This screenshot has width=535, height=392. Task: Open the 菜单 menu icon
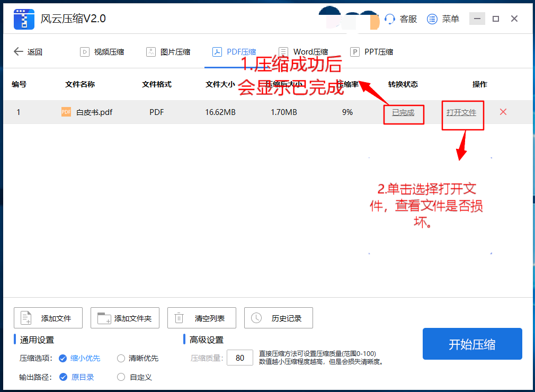point(432,19)
